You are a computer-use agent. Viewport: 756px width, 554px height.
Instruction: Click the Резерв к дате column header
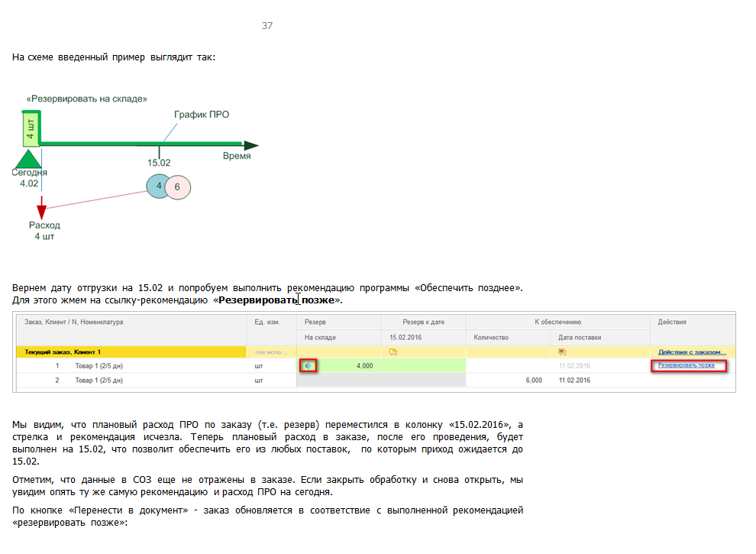click(423, 322)
